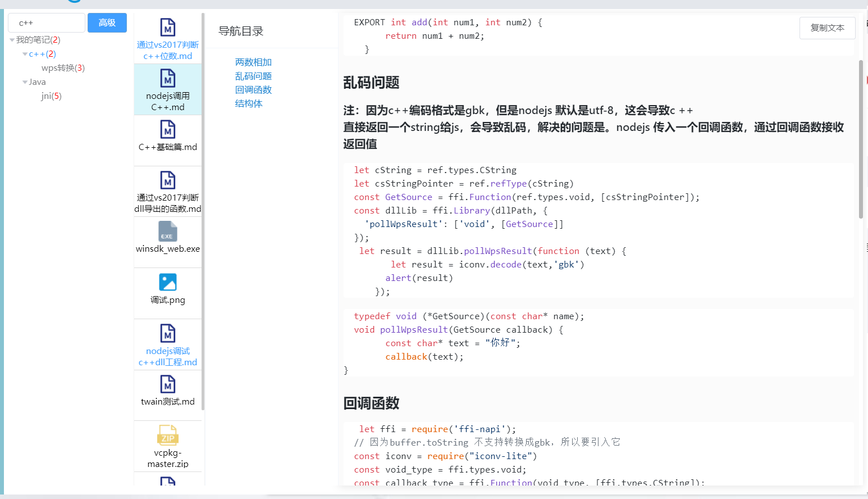Jump to 两数相加 in navigation directory
Viewport: 868px width, 499px height.
[x=253, y=62]
